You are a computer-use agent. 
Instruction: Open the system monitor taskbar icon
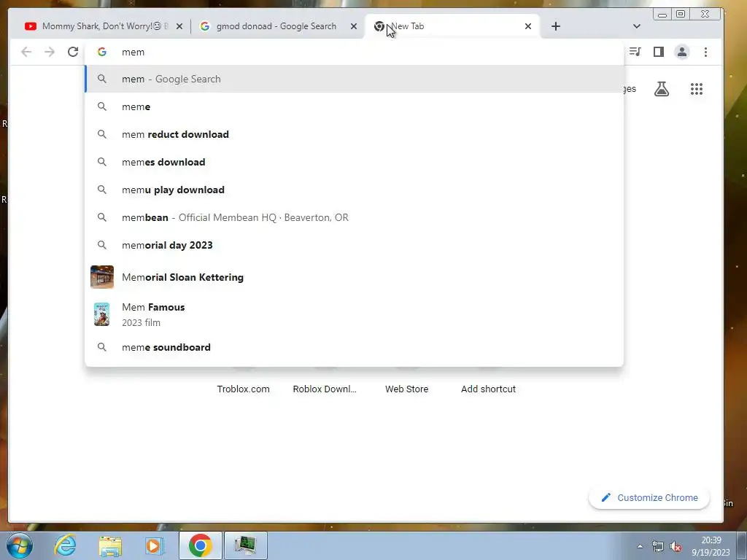(245, 545)
